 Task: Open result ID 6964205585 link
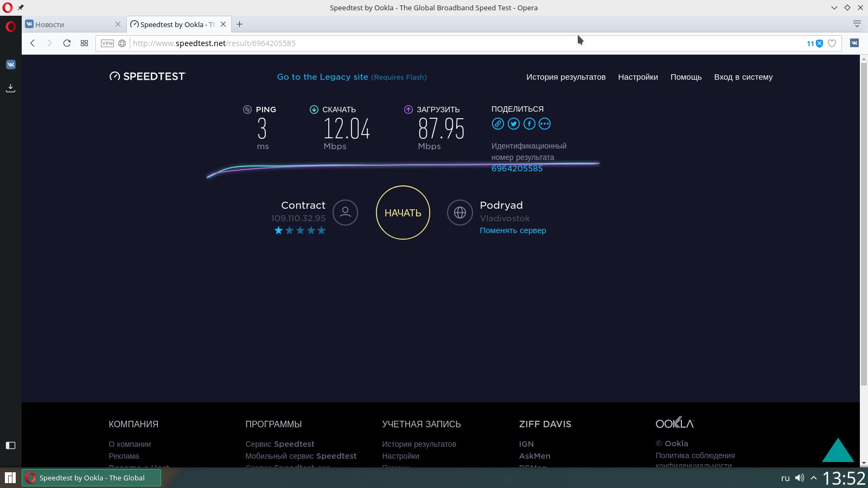517,169
